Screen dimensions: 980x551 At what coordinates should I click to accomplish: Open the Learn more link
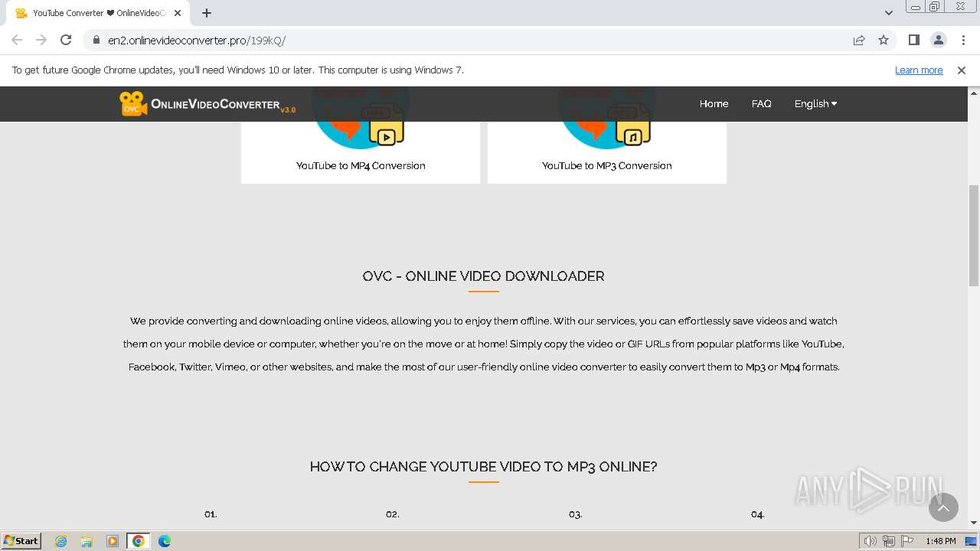coord(919,70)
